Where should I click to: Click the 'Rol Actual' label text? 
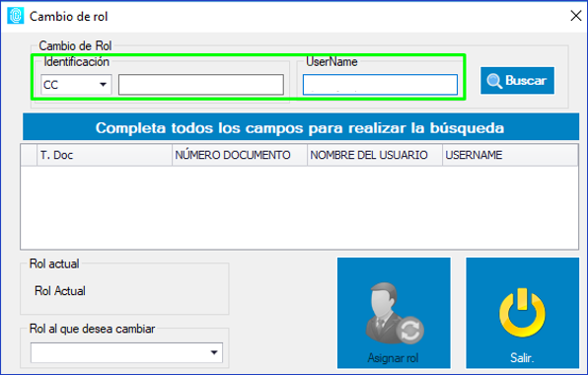60,290
